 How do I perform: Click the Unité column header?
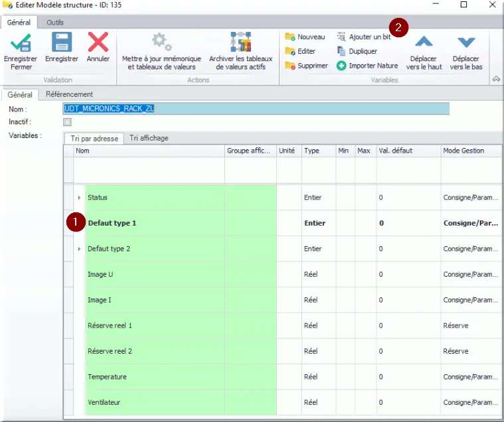click(x=289, y=151)
